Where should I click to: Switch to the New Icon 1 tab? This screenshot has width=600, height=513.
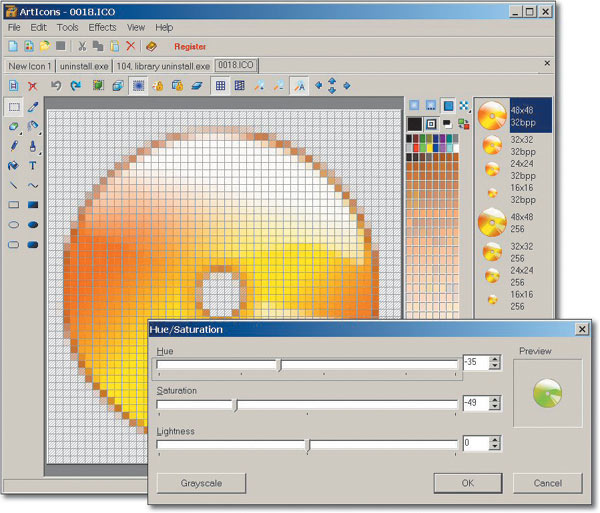29,66
